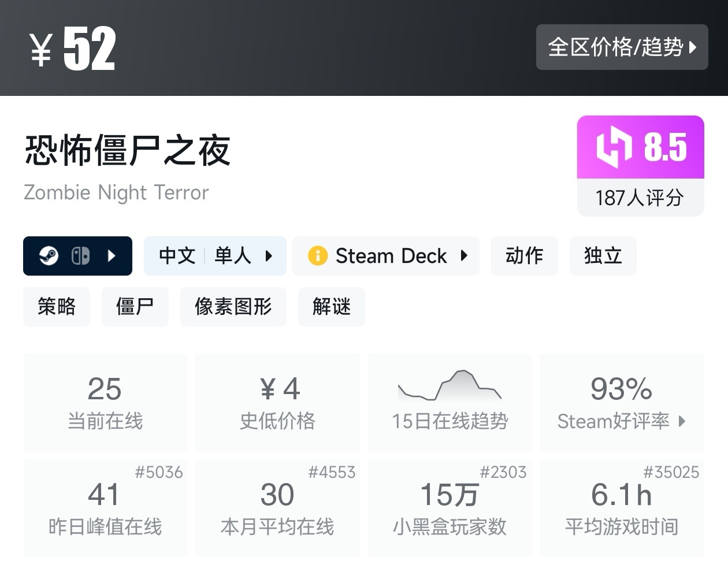Open the Steam好评率 review details arrow

point(682,421)
